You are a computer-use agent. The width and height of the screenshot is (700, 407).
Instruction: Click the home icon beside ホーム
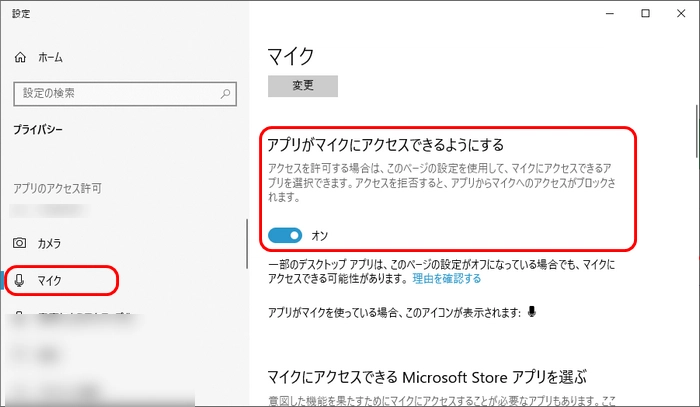click(x=20, y=58)
